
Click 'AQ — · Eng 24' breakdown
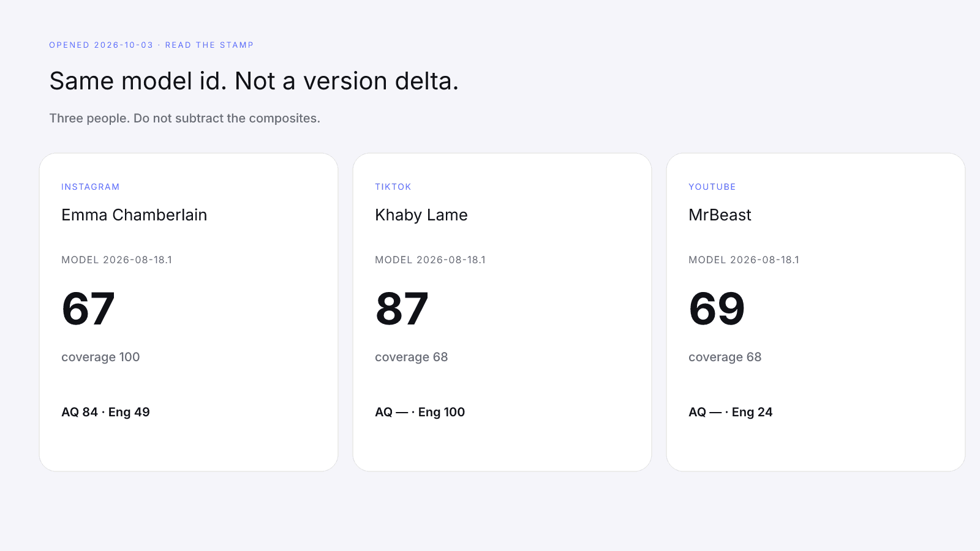click(731, 412)
